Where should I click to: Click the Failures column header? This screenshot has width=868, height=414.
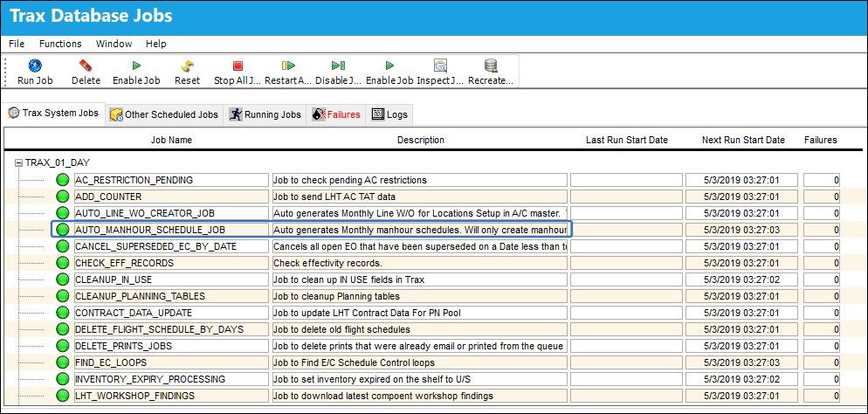[820, 140]
